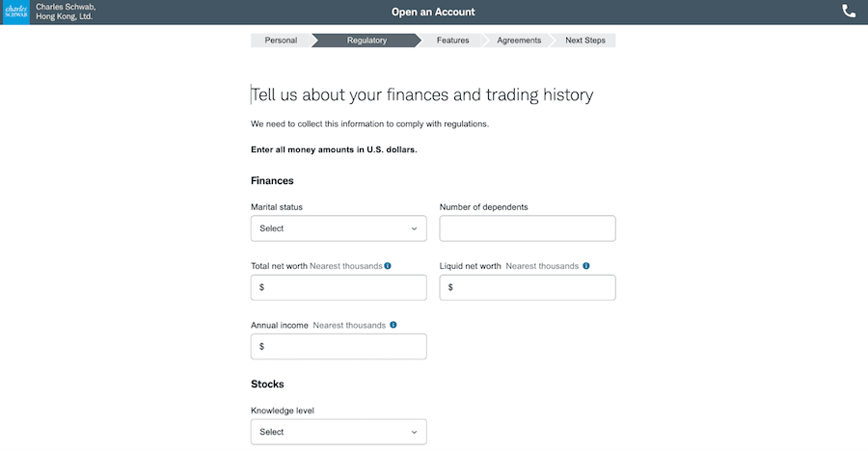868x452 pixels.
Task: Click the Annual income input box
Action: click(x=339, y=347)
